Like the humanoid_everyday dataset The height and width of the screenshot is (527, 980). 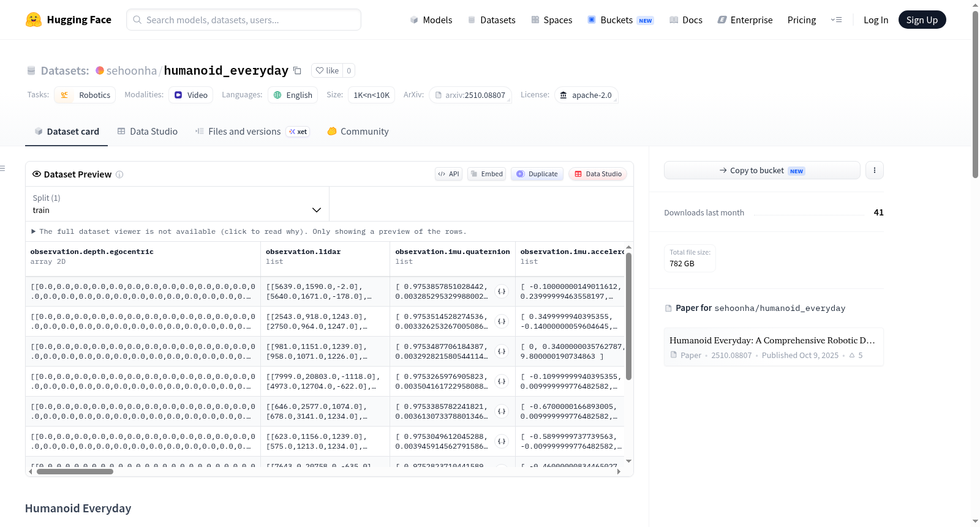click(x=327, y=70)
